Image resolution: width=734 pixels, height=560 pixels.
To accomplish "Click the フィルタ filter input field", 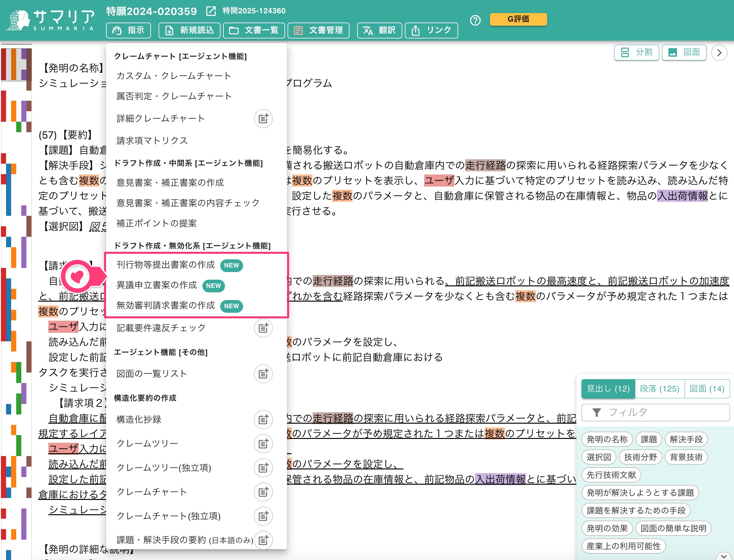I will (656, 412).
